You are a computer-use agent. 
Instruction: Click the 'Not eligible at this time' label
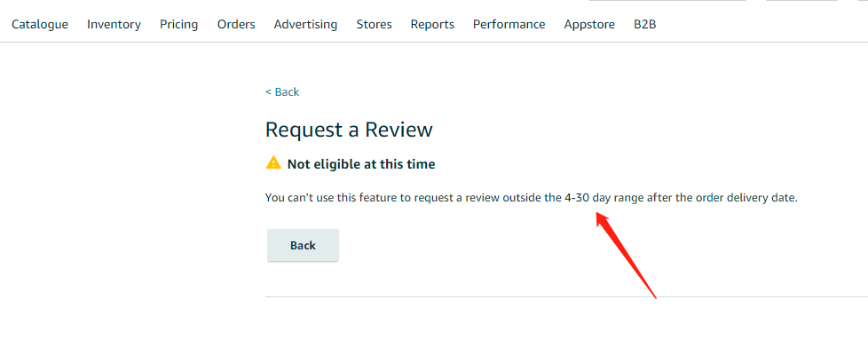click(361, 164)
